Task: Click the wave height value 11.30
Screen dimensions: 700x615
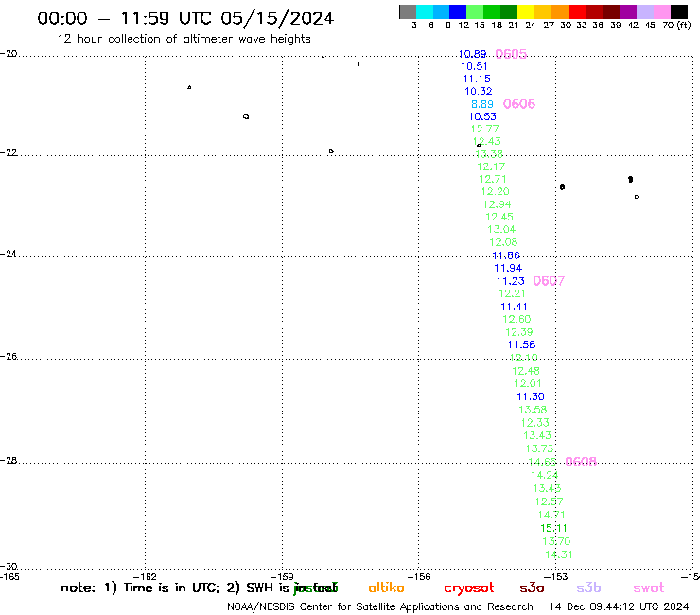Action: [531, 396]
